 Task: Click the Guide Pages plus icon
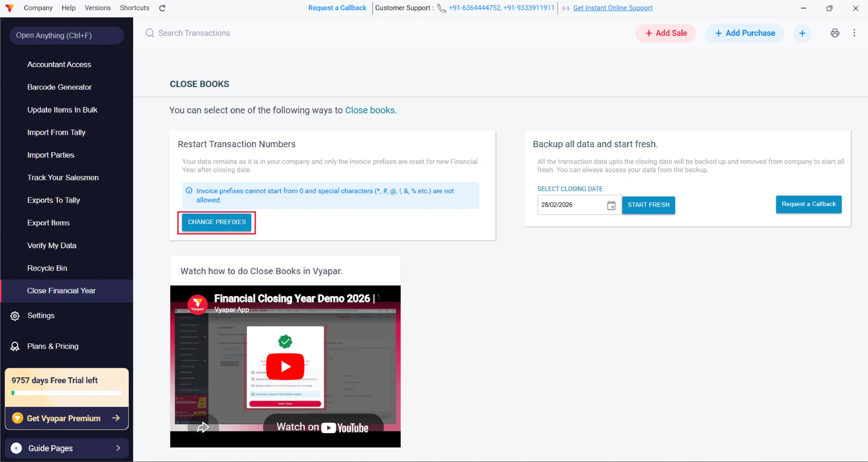(16, 448)
